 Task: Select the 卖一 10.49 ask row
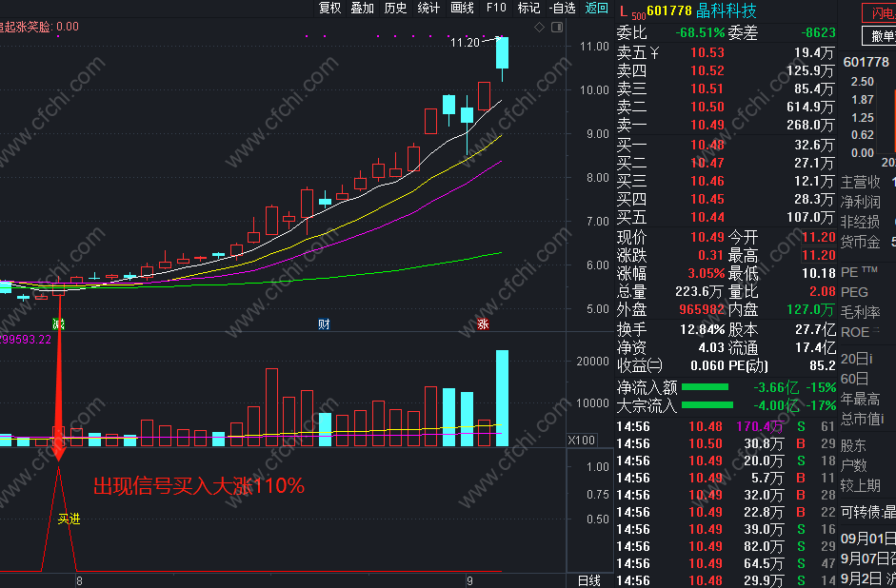[x=726, y=125]
